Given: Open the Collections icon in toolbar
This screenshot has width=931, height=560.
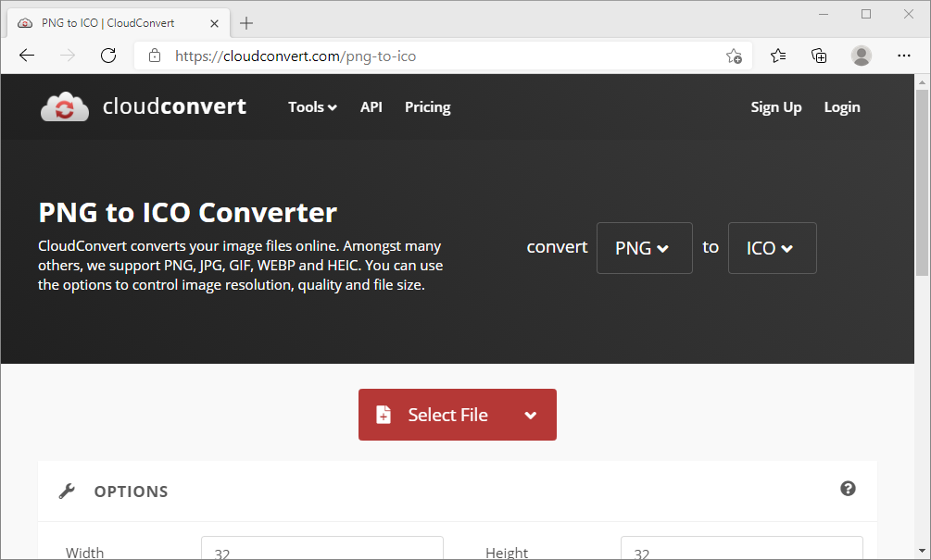Looking at the screenshot, I should (819, 56).
